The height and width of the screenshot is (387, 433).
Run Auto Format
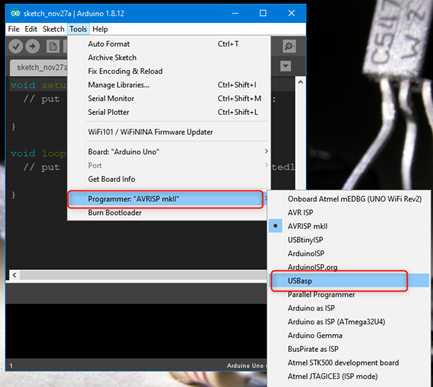pos(168,44)
